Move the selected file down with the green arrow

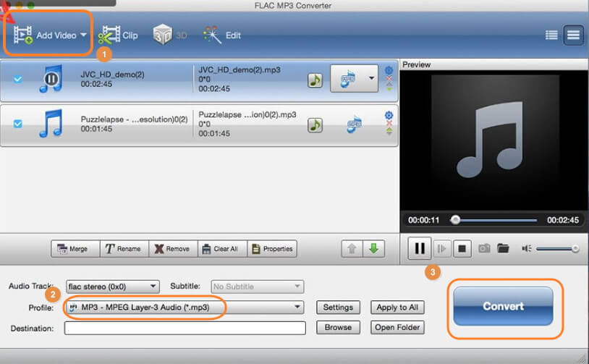tap(373, 248)
